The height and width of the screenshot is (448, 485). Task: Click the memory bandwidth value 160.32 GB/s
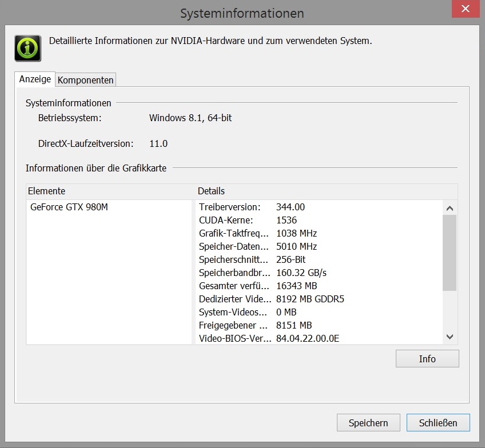click(301, 273)
